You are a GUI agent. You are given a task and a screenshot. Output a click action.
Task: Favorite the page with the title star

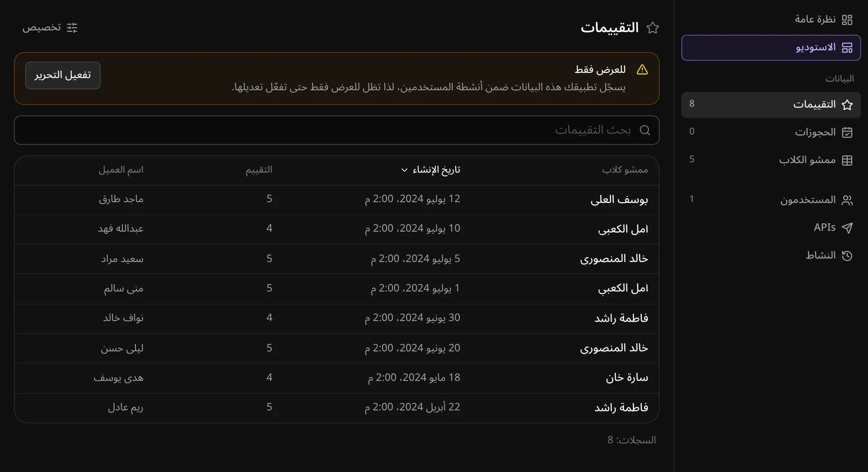pyautogui.click(x=653, y=28)
